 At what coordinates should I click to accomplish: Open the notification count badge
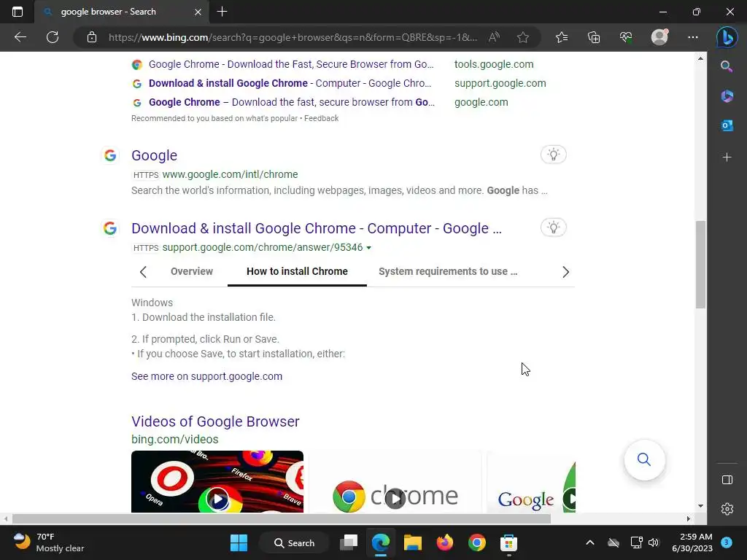tap(727, 542)
